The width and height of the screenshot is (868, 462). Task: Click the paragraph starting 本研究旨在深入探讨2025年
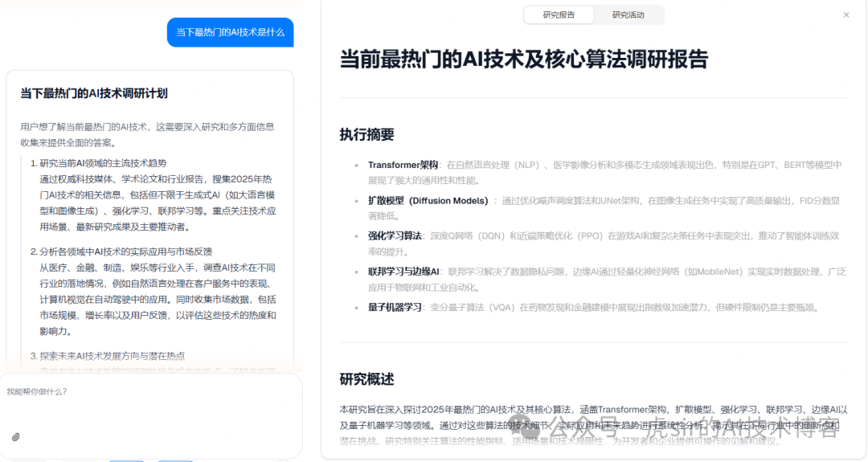(x=593, y=425)
